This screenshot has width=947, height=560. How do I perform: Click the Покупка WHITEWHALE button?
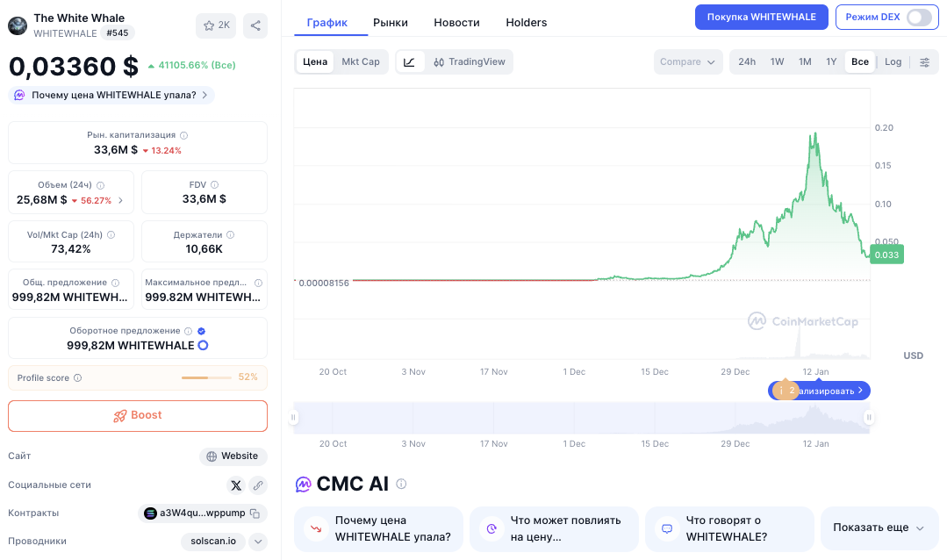761,17
